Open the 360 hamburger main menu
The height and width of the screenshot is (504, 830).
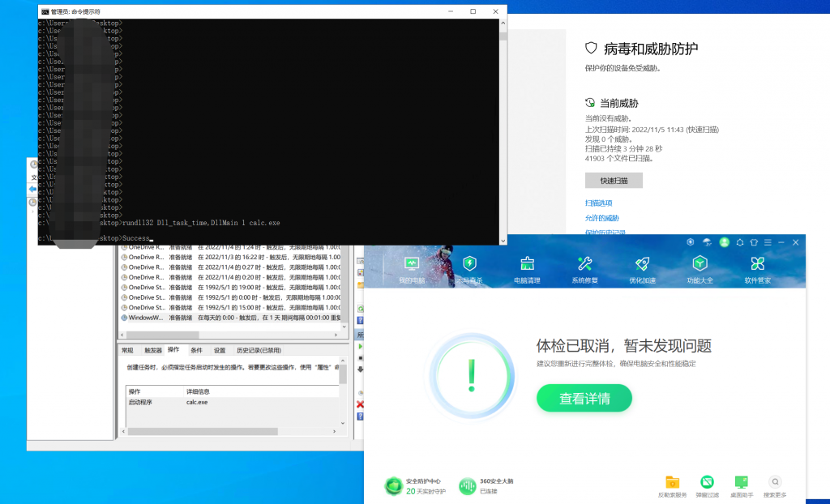coord(768,242)
